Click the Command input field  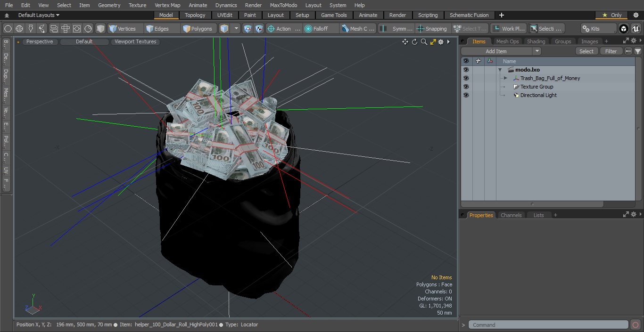coord(548,325)
